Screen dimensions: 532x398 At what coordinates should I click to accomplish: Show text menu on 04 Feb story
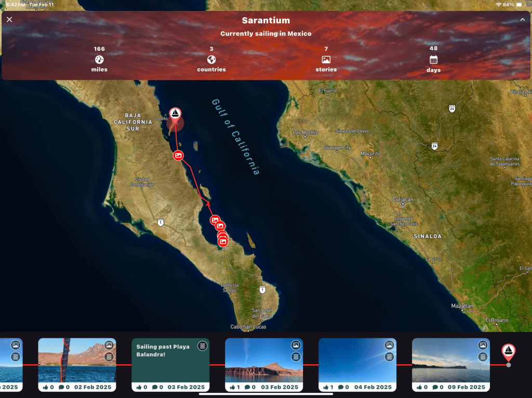point(389,356)
